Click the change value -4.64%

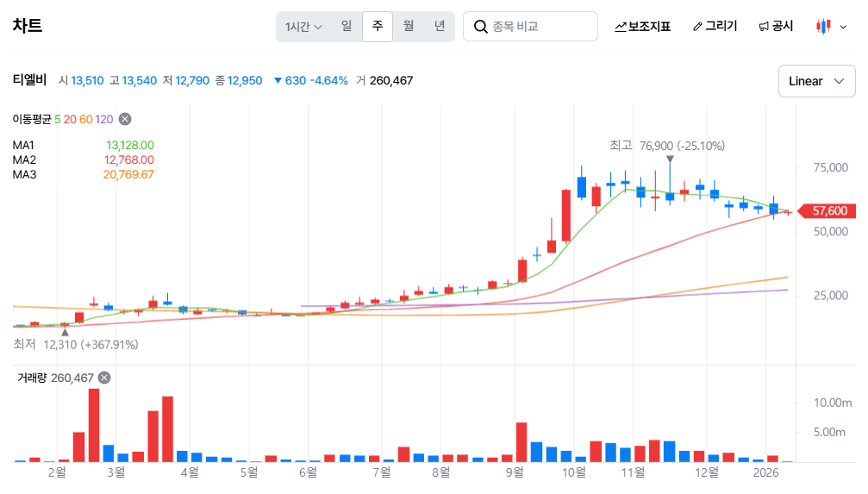click(328, 81)
